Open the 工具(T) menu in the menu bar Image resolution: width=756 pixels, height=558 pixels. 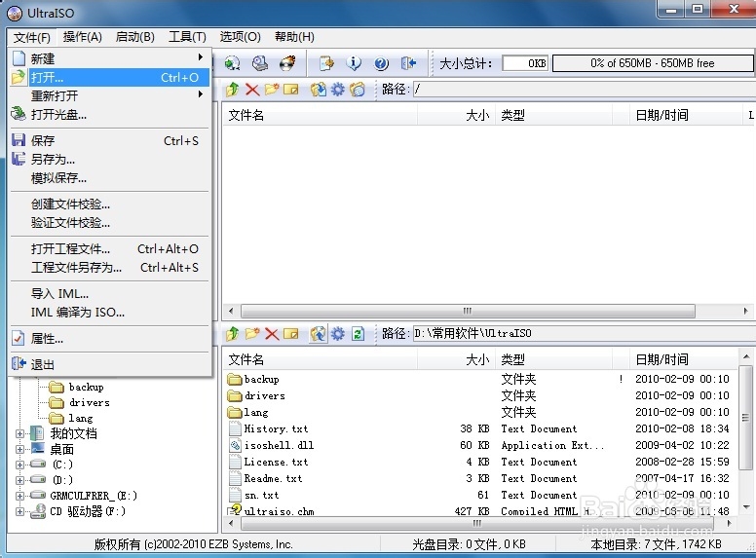point(187,37)
